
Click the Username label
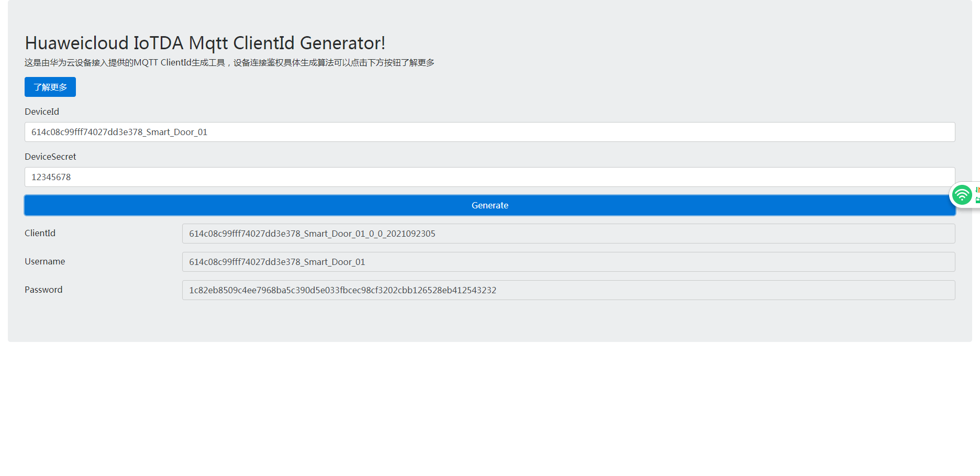(45, 261)
